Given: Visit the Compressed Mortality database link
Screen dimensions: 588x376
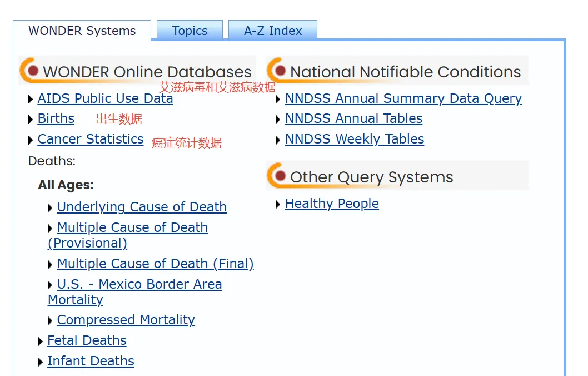Looking at the screenshot, I should pos(126,320).
